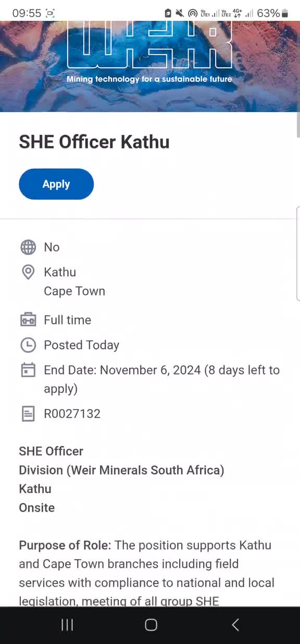
Task: Tap the muted sound status icon
Action: (180, 13)
